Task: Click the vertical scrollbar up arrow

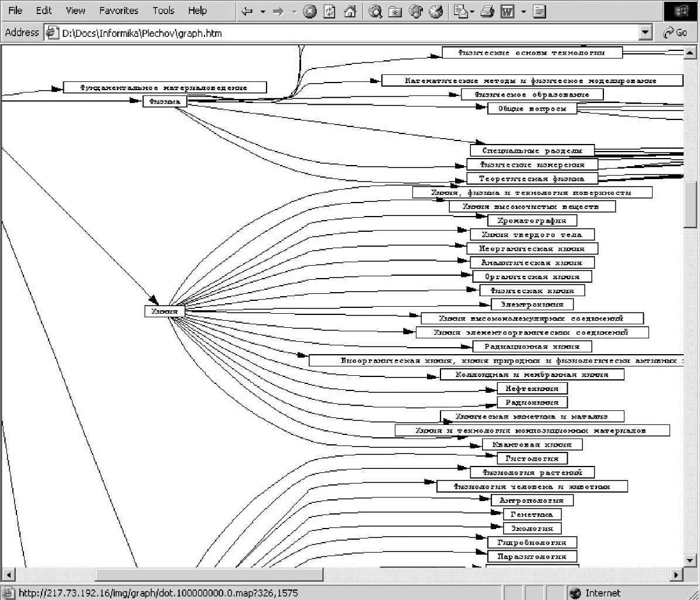Action: tap(689, 53)
